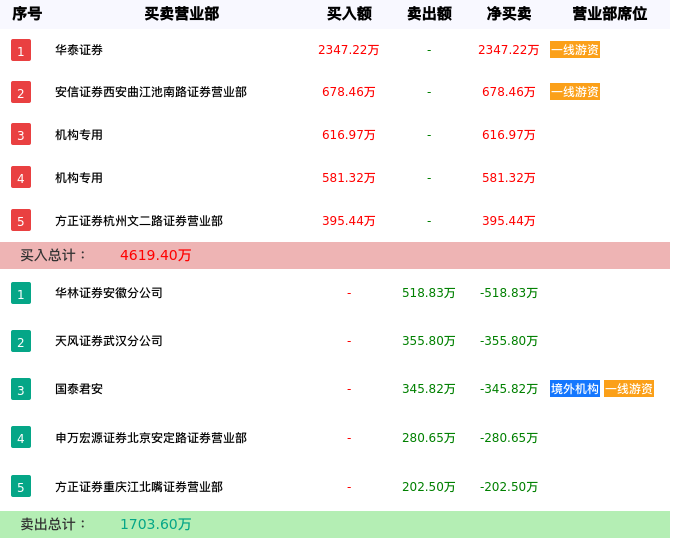Open 方正证券重庆江北嘴证券营业部
This screenshot has height=540, width=676.
tap(139, 487)
